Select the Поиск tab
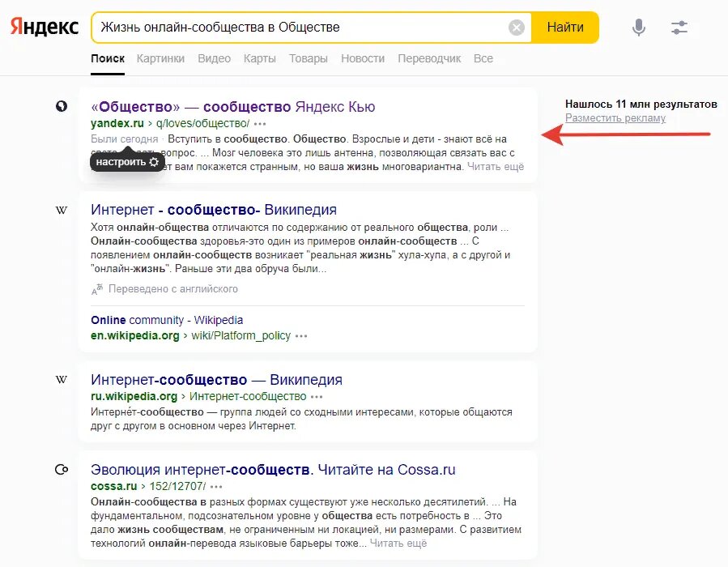 click(x=108, y=58)
